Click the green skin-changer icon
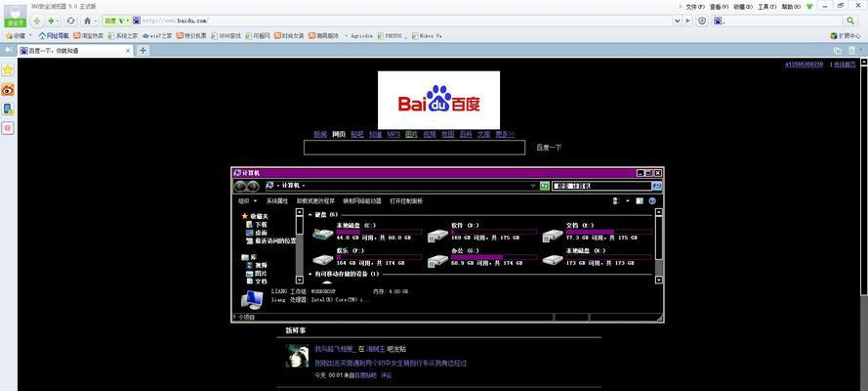This screenshot has height=391, width=868. tap(810, 7)
